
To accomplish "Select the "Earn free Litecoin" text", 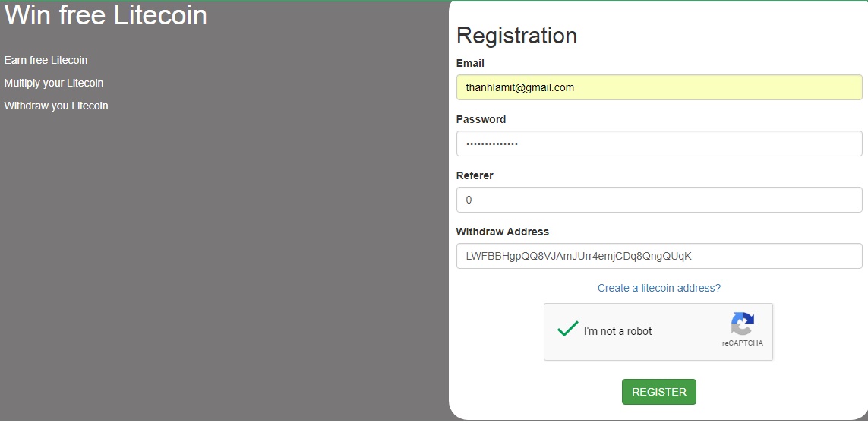I will (x=46, y=60).
